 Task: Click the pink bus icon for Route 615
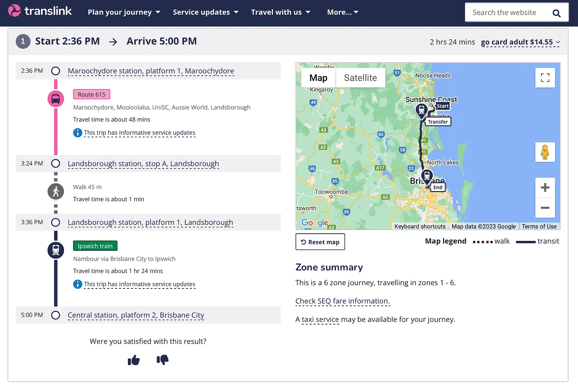pyautogui.click(x=56, y=99)
